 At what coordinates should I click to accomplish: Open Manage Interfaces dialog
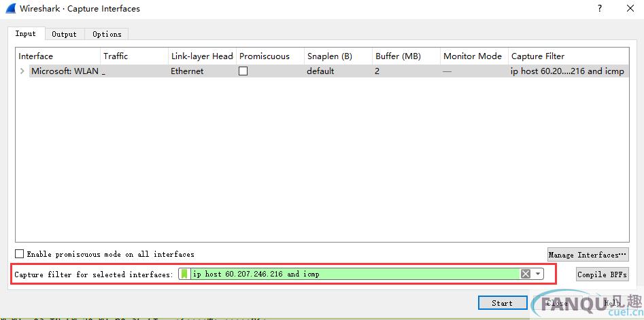pos(588,255)
